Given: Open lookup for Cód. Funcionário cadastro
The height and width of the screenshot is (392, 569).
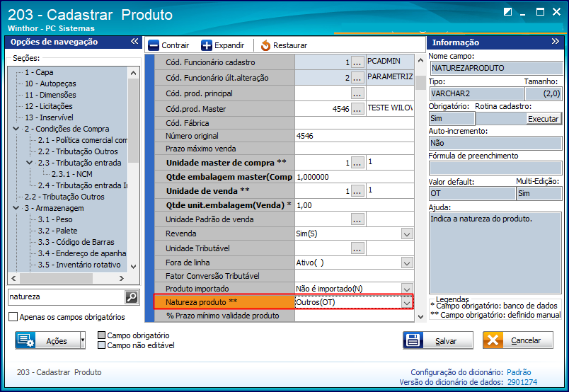Looking at the screenshot, I should point(357,62).
